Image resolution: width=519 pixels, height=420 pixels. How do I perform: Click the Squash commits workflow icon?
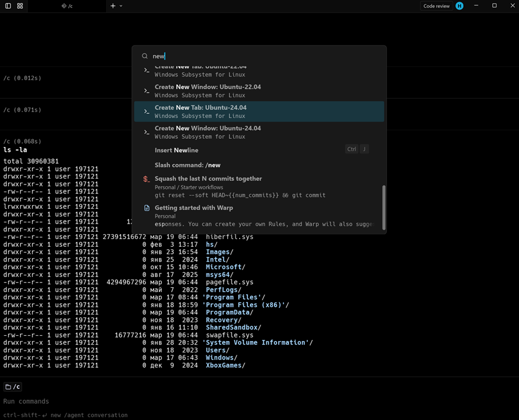[x=147, y=179]
